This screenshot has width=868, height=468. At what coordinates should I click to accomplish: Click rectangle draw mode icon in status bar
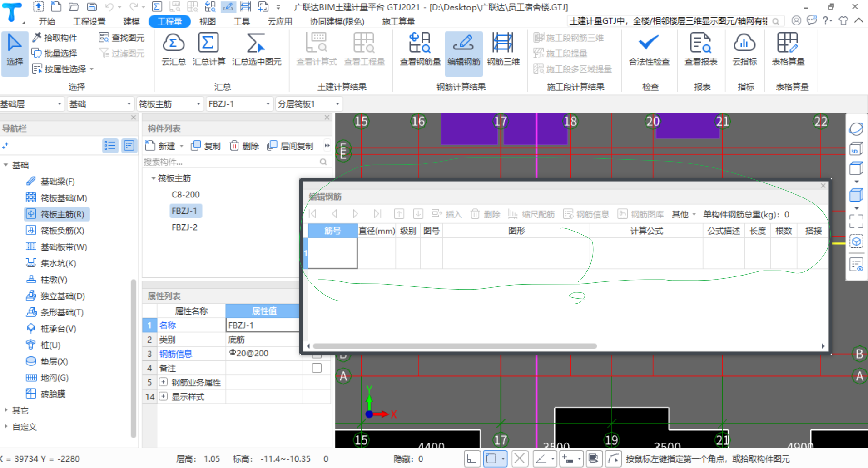pyautogui.click(x=491, y=458)
